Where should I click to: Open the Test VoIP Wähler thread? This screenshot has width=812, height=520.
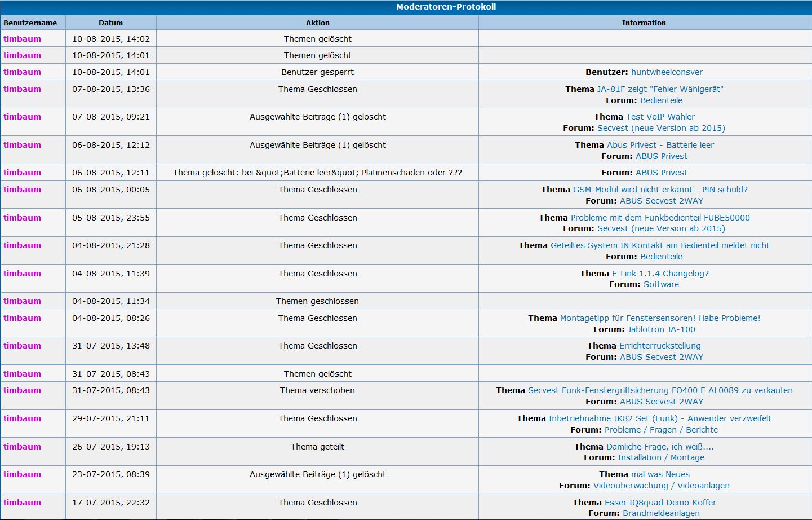pos(660,117)
